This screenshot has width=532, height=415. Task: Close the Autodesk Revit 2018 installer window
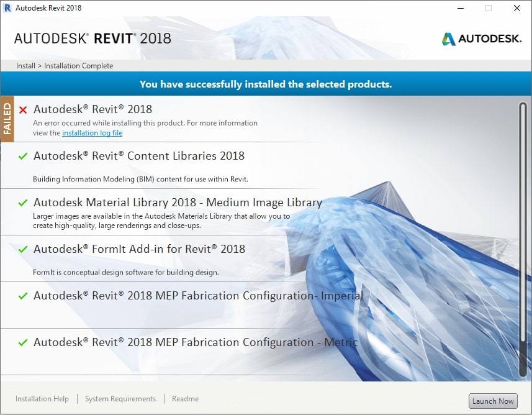point(516,8)
